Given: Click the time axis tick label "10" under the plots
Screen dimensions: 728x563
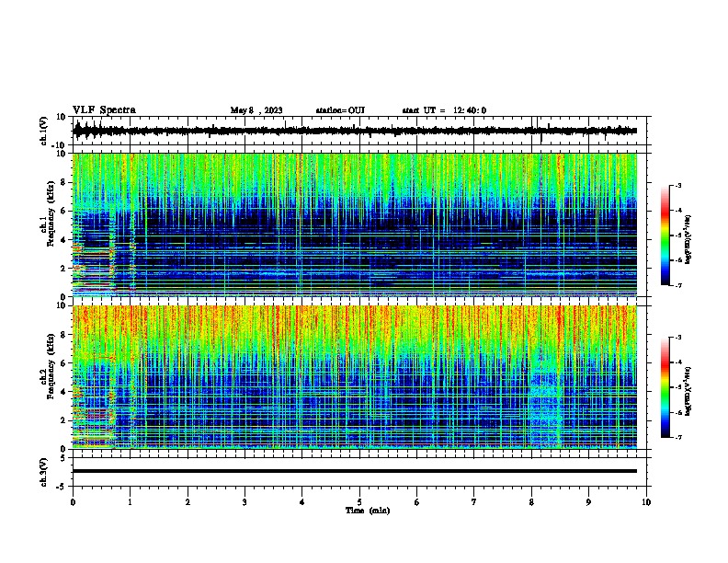Looking at the screenshot, I should [646, 502].
